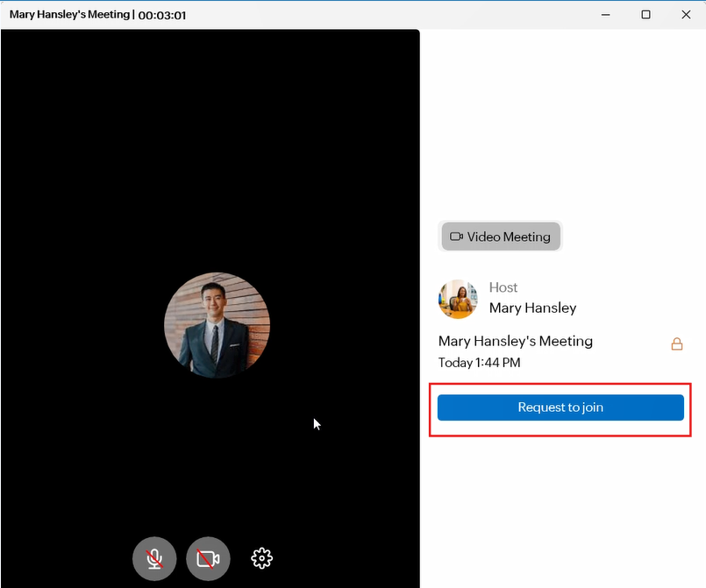The width and height of the screenshot is (706, 588).
Task: Click the orange lock icon
Action: (x=676, y=344)
